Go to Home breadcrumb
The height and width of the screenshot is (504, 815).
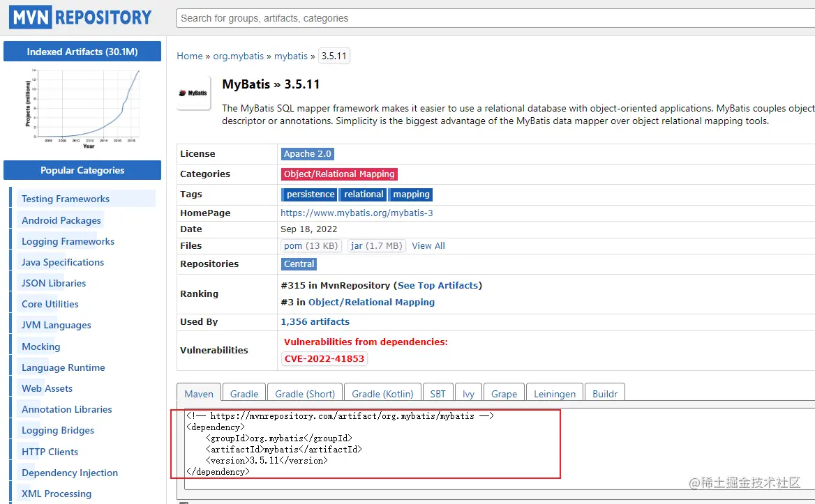pos(190,56)
